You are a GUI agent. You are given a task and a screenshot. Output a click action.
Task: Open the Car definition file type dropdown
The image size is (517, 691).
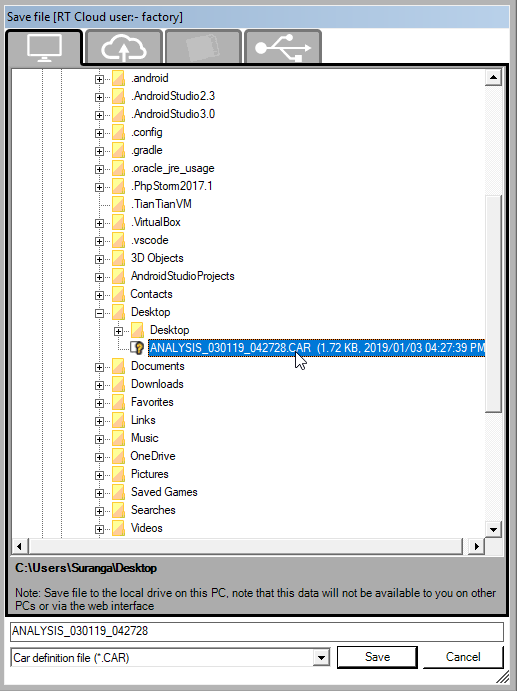point(322,658)
